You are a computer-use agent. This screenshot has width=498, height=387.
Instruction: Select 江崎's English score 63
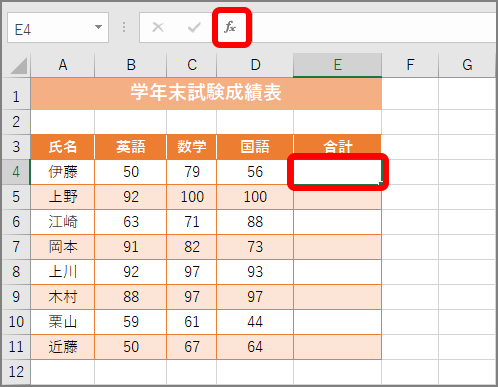[x=131, y=222]
